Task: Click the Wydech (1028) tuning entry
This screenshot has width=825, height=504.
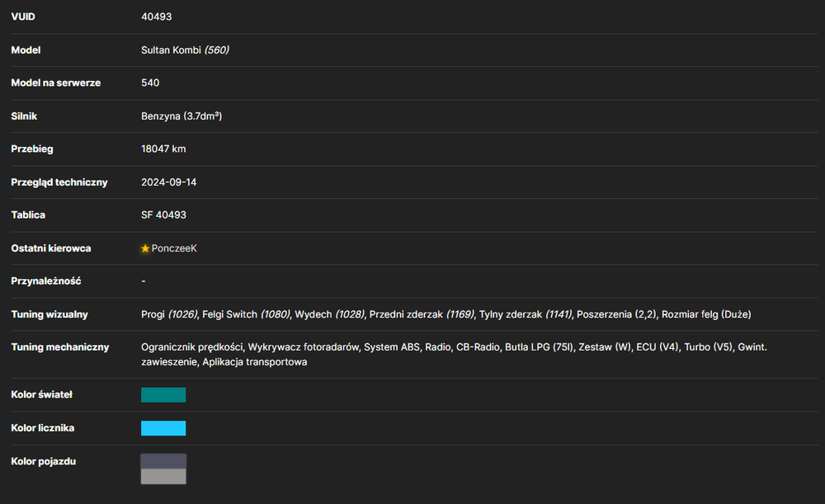Action: pyautogui.click(x=329, y=314)
